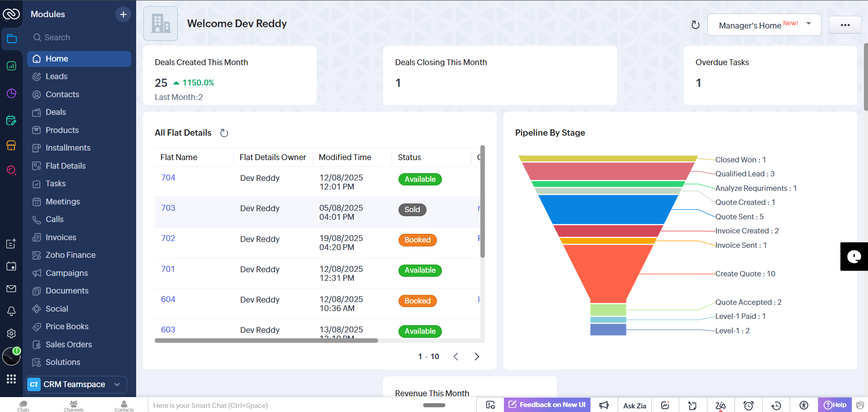Open the mail icon in left rail
Screen dimensions: 868x412
pos(11,289)
